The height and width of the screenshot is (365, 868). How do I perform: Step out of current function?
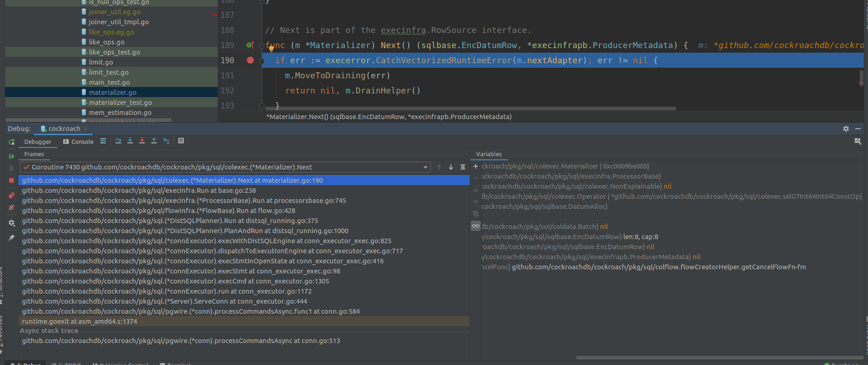coord(154,141)
